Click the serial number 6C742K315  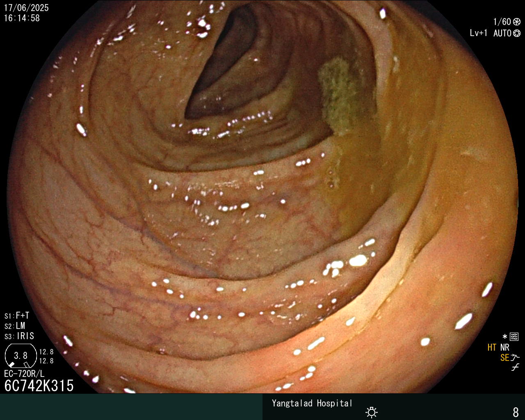39,386
